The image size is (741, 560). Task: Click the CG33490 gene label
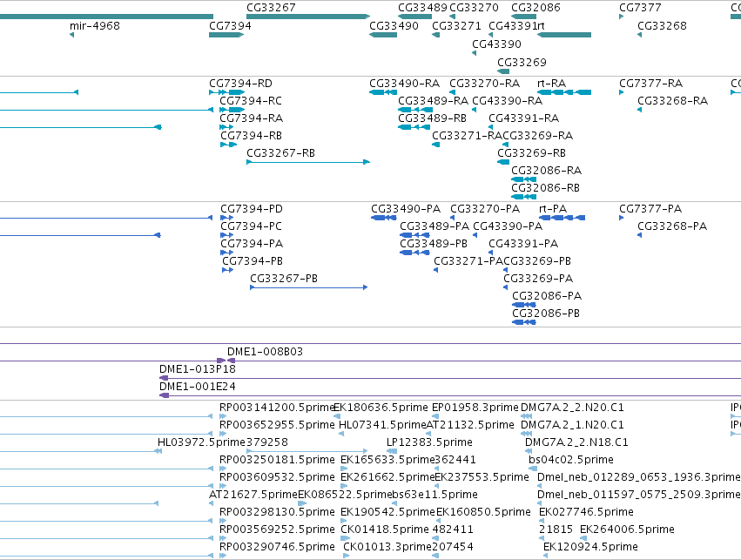pos(394,26)
